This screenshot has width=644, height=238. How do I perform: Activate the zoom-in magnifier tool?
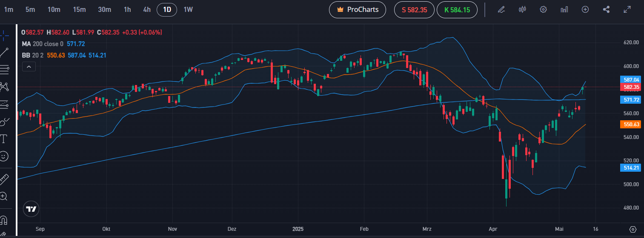click(4, 196)
